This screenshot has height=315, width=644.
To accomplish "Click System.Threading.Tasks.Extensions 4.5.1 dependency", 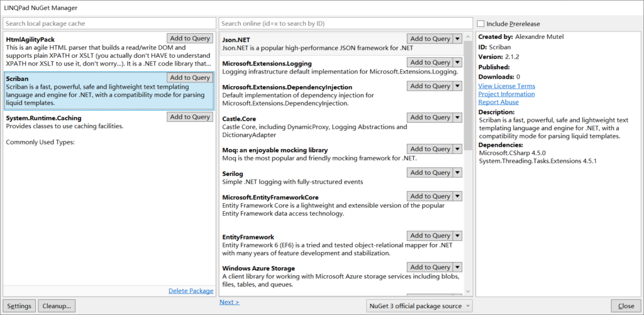I will (x=538, y=161).
